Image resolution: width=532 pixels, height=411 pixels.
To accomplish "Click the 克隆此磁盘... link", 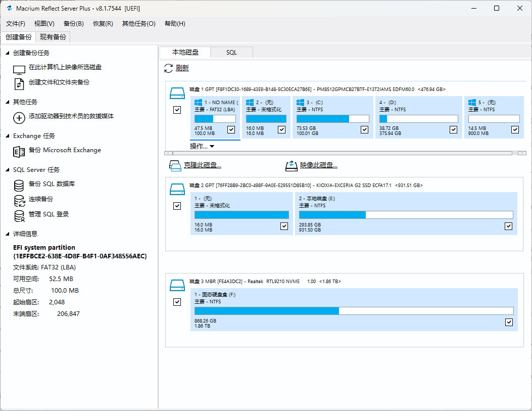I will coord(203,165).
